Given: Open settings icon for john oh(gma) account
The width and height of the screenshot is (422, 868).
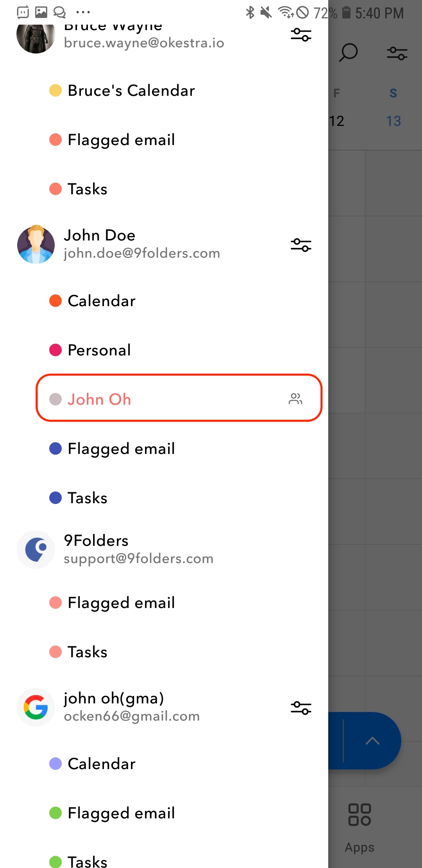Looking at the screenshot, I should coord(301,708).
